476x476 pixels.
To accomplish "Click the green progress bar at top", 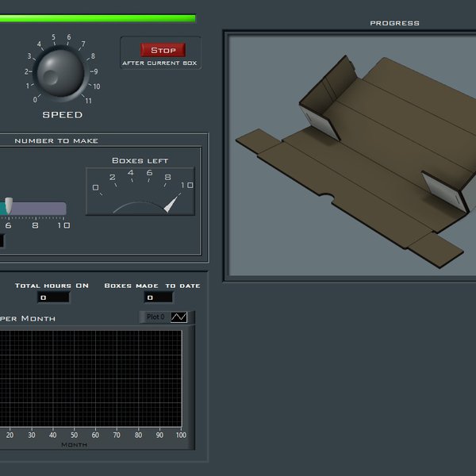I will click(97, 18).
